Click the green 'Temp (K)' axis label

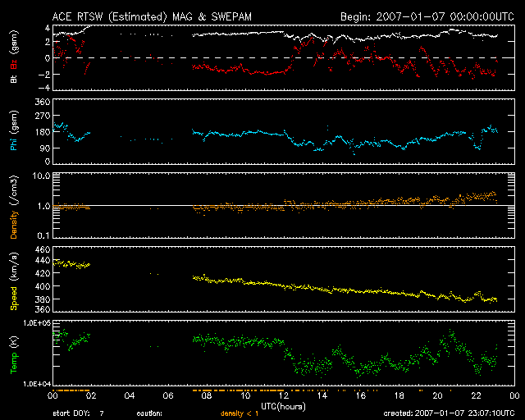point(14,355)
